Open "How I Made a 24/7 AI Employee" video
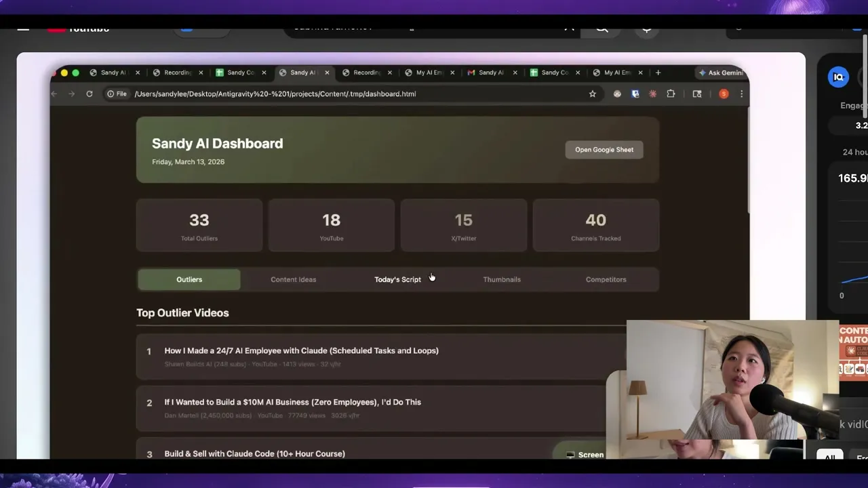Image resolution: width=868 pixels, height=488 pixels. 301,350
